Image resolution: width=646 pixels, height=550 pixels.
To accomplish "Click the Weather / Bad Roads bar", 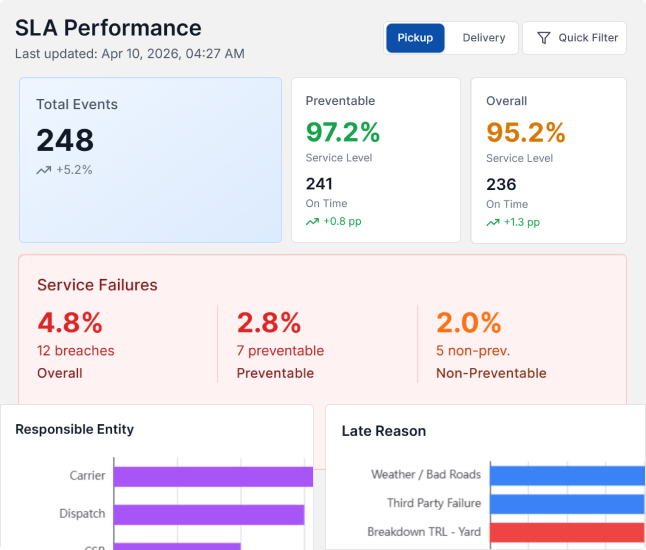I will (567, 475).
